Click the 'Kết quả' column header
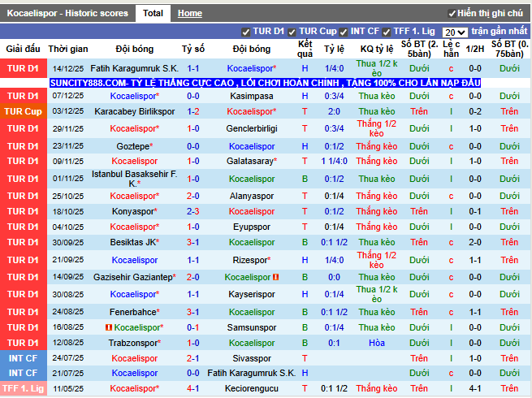 coord(305,50)
